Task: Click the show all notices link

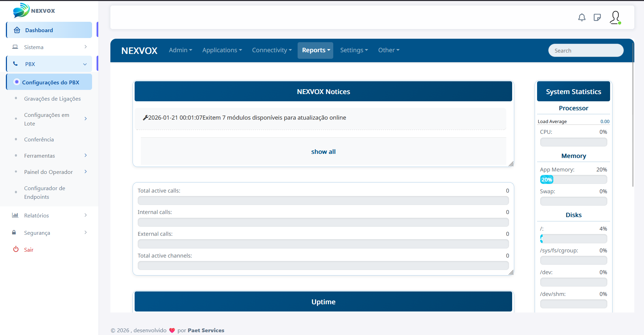Action: tap(323, 151)
